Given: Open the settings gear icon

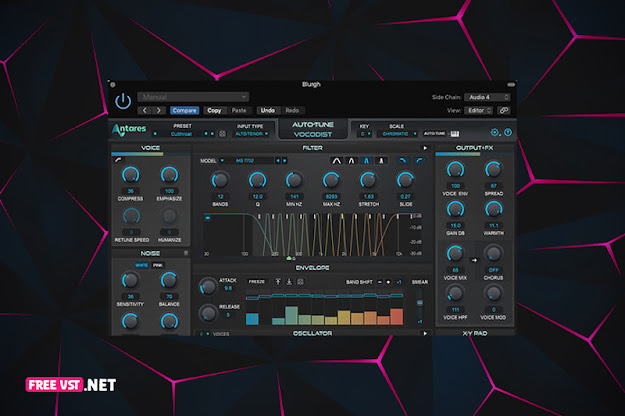Looking at the screenshot, I should tap(495, 132).
